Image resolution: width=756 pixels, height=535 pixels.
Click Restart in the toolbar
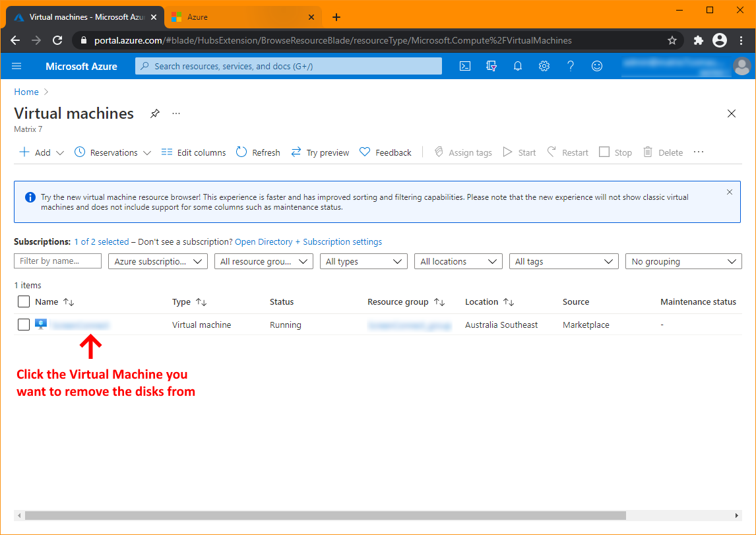coord(567,152)
